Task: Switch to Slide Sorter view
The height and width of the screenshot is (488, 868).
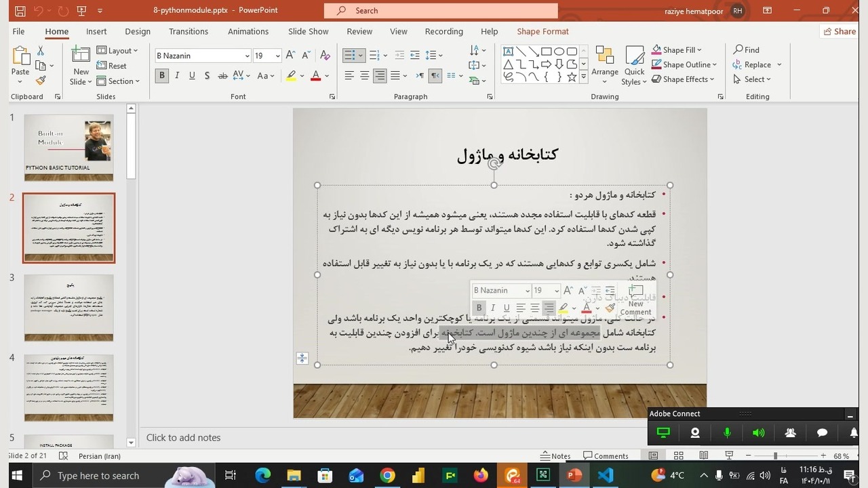Action: [x=678, y=456]
